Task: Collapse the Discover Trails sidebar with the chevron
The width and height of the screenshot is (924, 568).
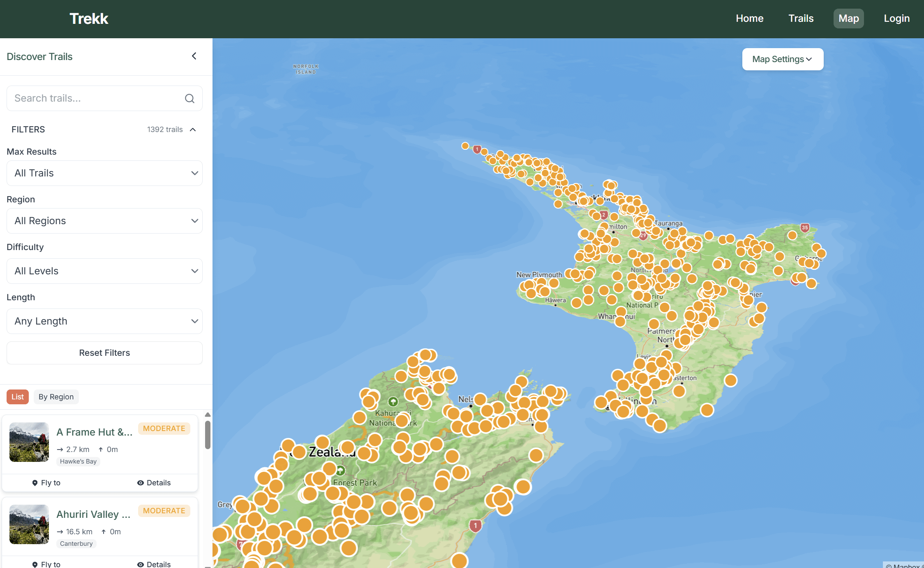Action: pos(194,56)
